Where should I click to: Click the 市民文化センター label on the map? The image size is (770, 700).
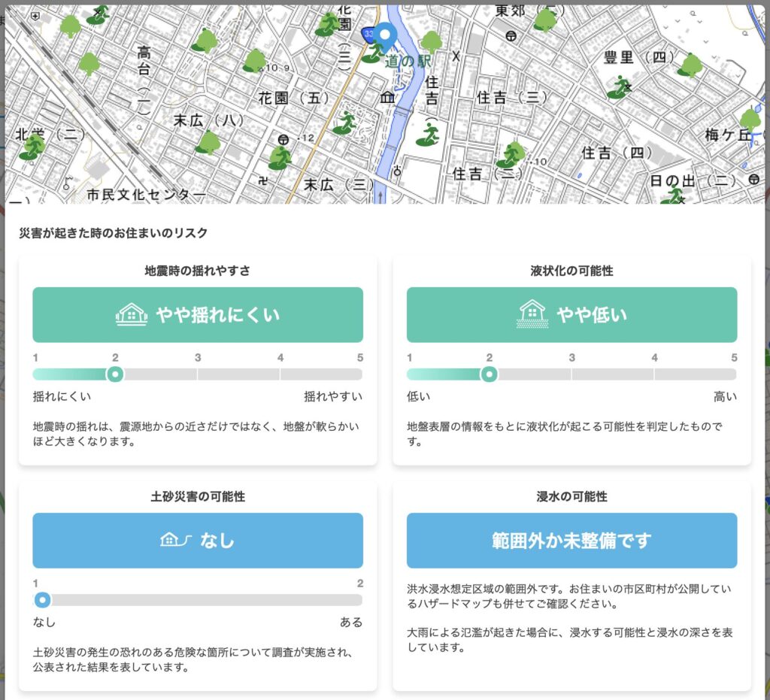(146, 195)
